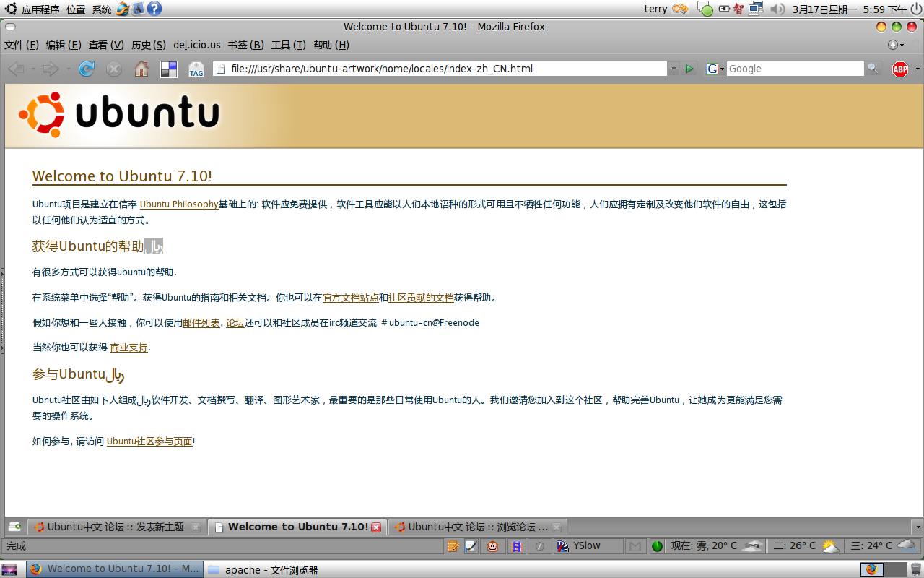Switch to the 发表新主题 forum tab
Viewport: 924px width, 578px height.
point(117,527)
